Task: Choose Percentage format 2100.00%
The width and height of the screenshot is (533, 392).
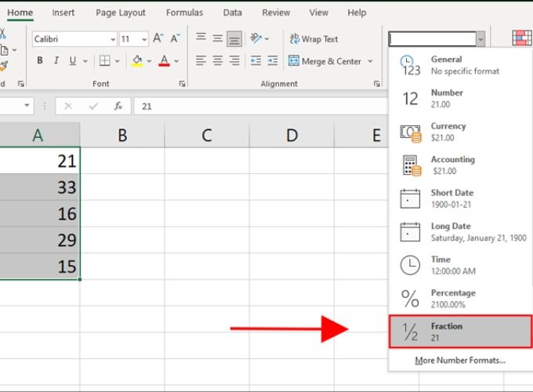Action: 461,298
